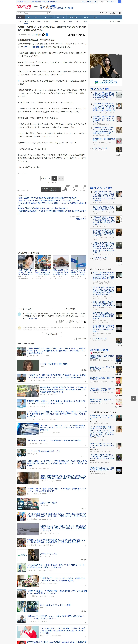Click the ログイン link

click(x=42, y=8)
